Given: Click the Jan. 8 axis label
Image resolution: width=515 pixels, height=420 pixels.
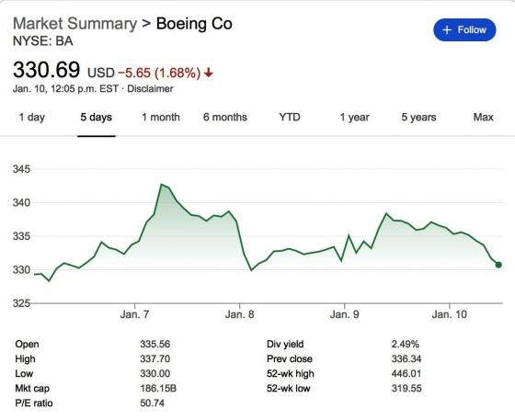Looking at the screenshot, I should click(239, 314).
